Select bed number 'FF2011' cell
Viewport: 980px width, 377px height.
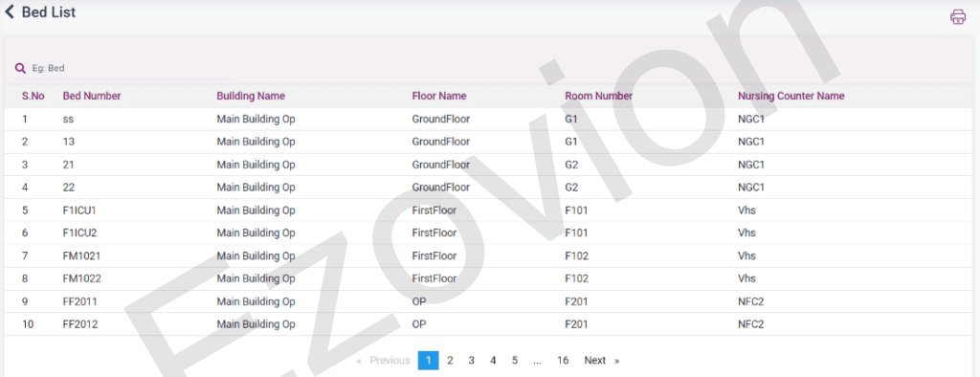tap(80, 301)
